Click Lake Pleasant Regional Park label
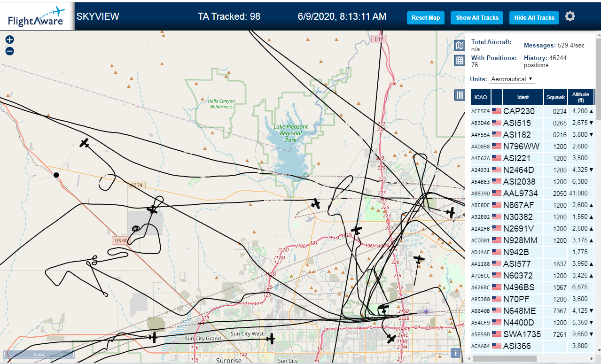 point(291,133)
